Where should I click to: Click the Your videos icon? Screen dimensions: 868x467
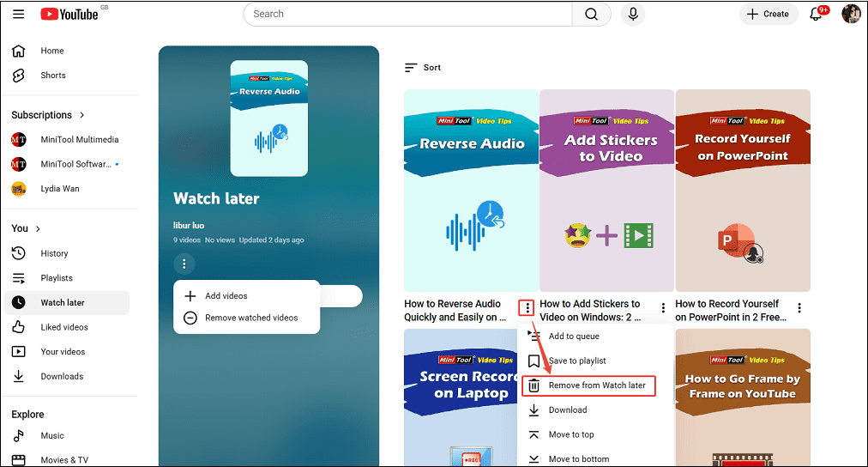click(18, 352)
